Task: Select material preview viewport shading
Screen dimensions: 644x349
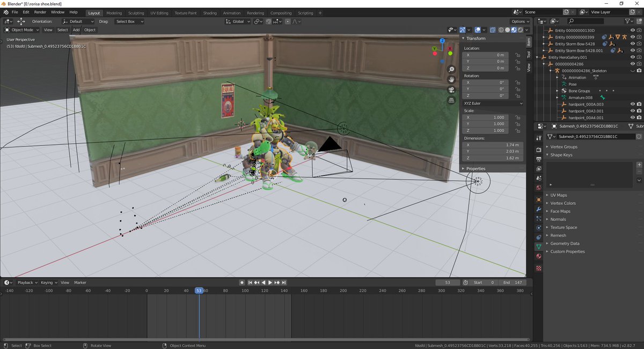Action: (x=514, y=30)
